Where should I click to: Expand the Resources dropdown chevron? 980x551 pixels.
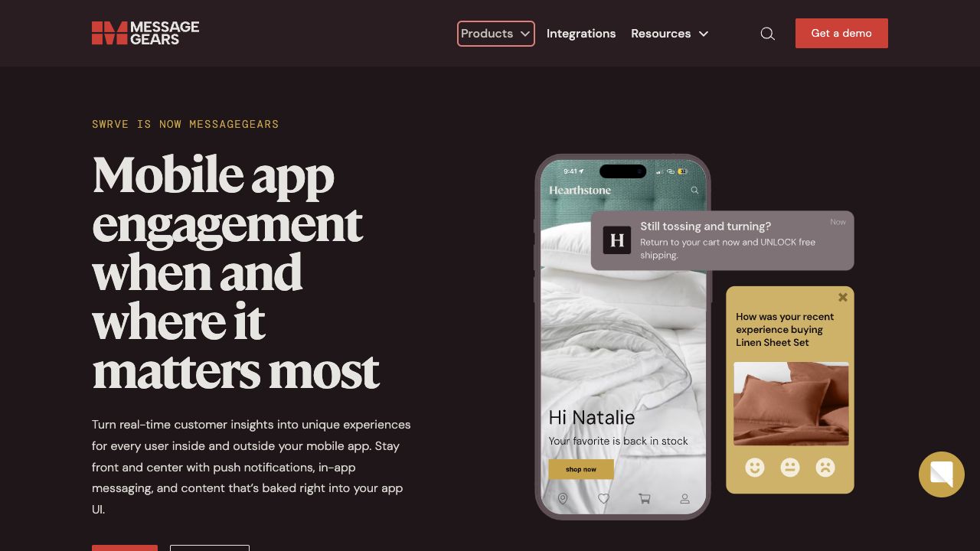click(x=704, y=34)
